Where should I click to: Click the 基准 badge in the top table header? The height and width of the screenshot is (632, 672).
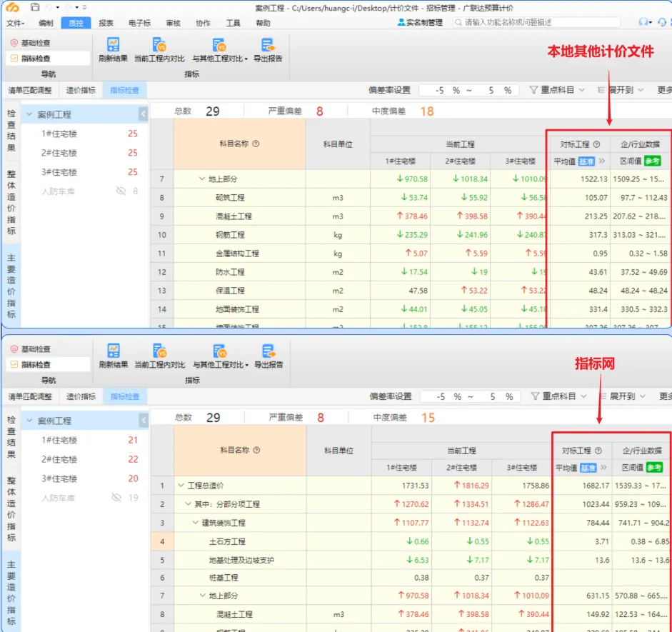pyautogui.click(x=586, y=161)
